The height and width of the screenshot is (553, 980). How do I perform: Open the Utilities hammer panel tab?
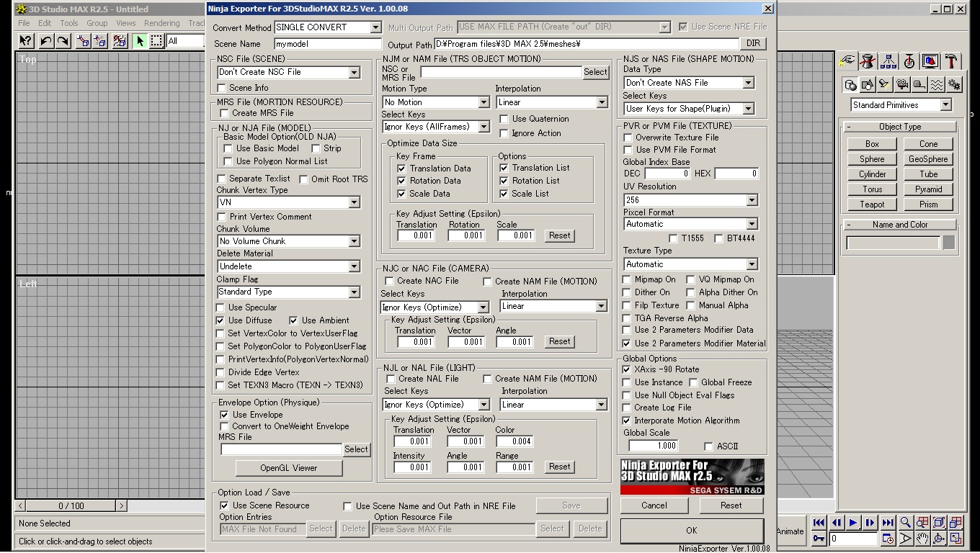[x=951, y=61]
